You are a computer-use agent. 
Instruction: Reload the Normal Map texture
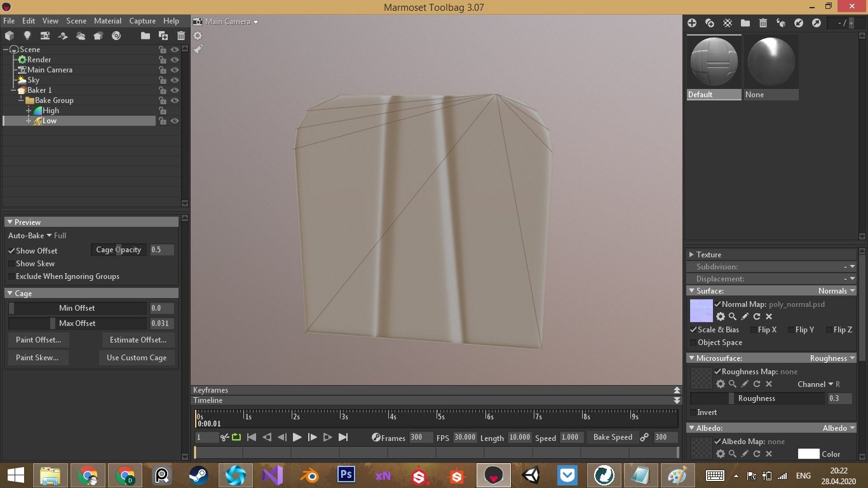757,316
